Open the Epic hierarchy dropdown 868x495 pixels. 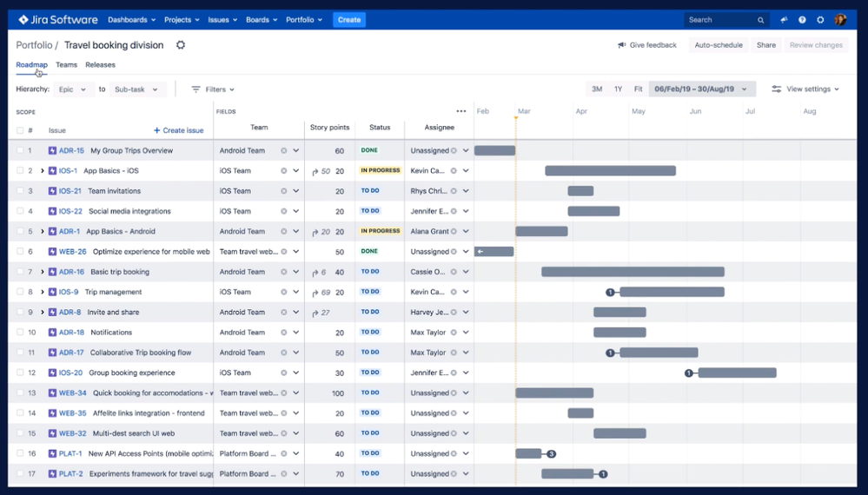73,89
